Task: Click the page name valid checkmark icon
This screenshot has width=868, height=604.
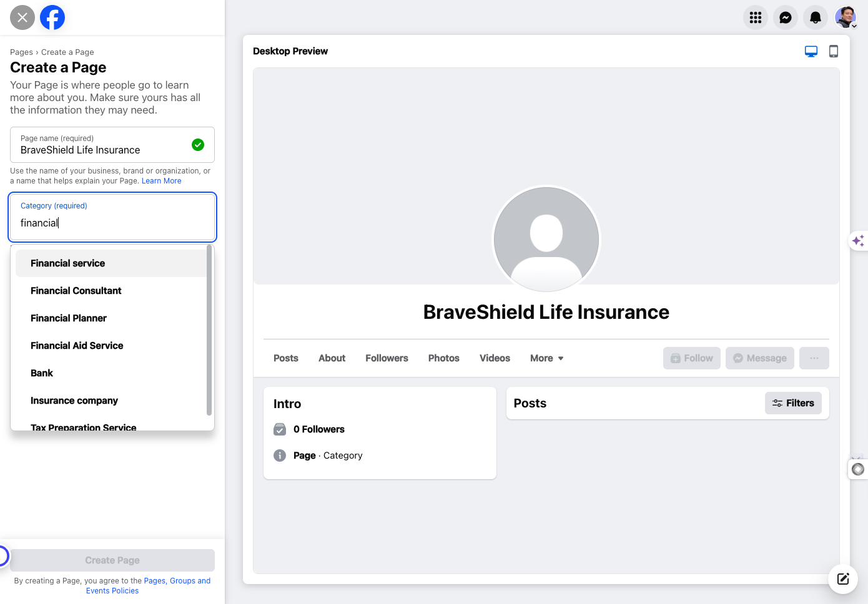Action: click(x=198, y=145)
